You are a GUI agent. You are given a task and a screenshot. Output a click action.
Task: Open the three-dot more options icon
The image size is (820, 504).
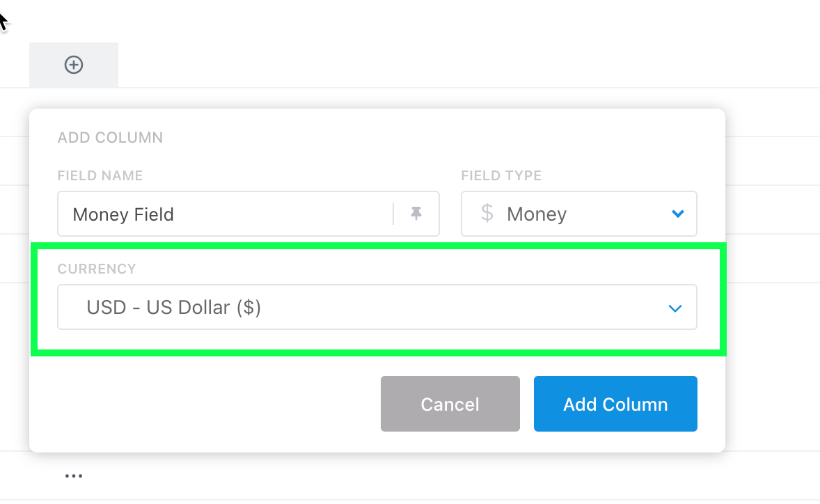[x=74, y=475]
